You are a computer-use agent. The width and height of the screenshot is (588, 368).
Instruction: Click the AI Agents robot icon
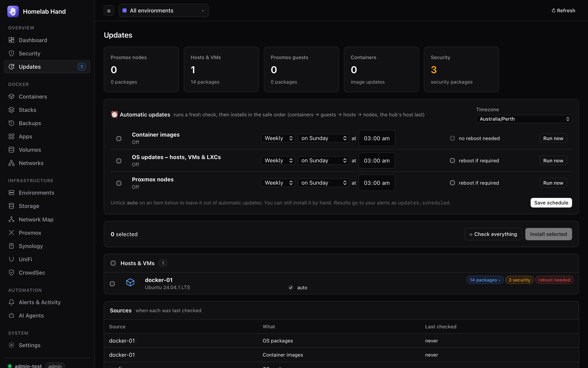click(x=11, y=315)
